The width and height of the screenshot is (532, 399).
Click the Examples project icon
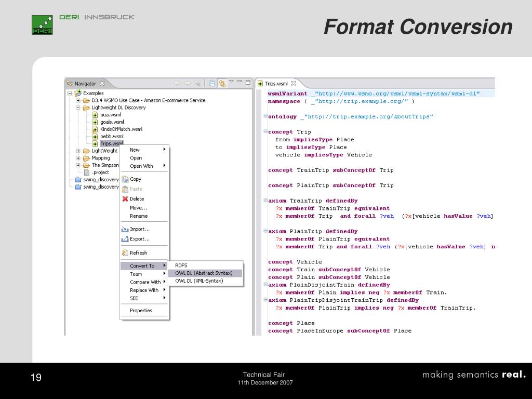(x=78, y=92)
